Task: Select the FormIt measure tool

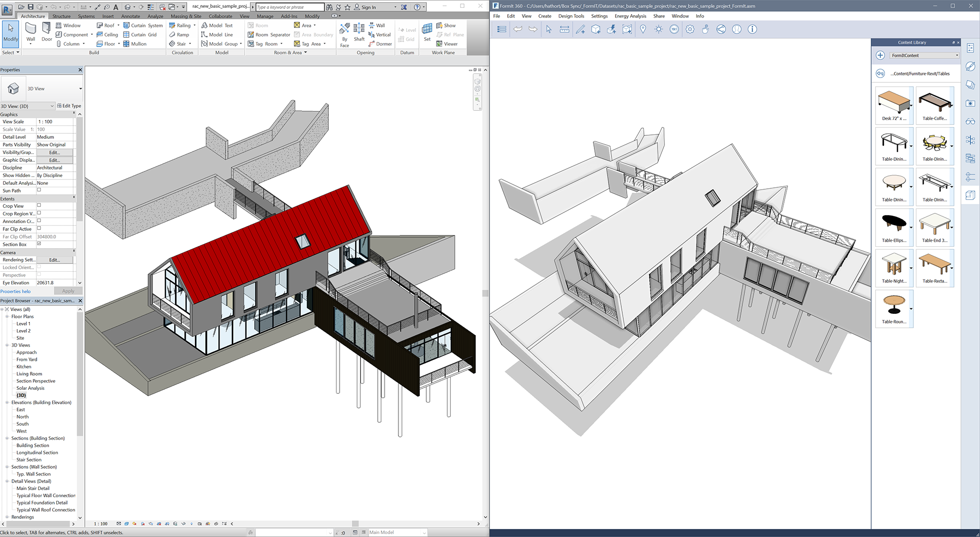Action: (564, 29)
